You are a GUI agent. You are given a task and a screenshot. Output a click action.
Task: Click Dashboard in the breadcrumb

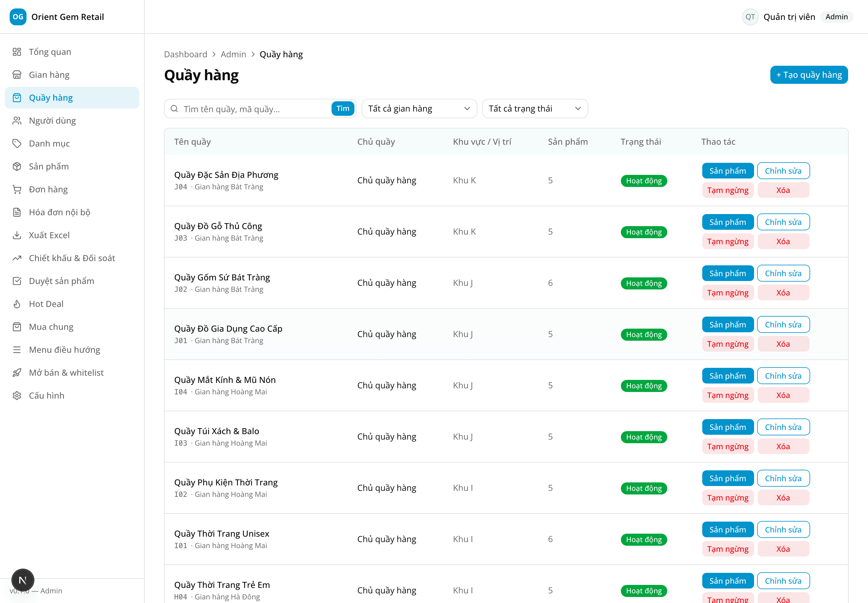click(x=185, y=54)
